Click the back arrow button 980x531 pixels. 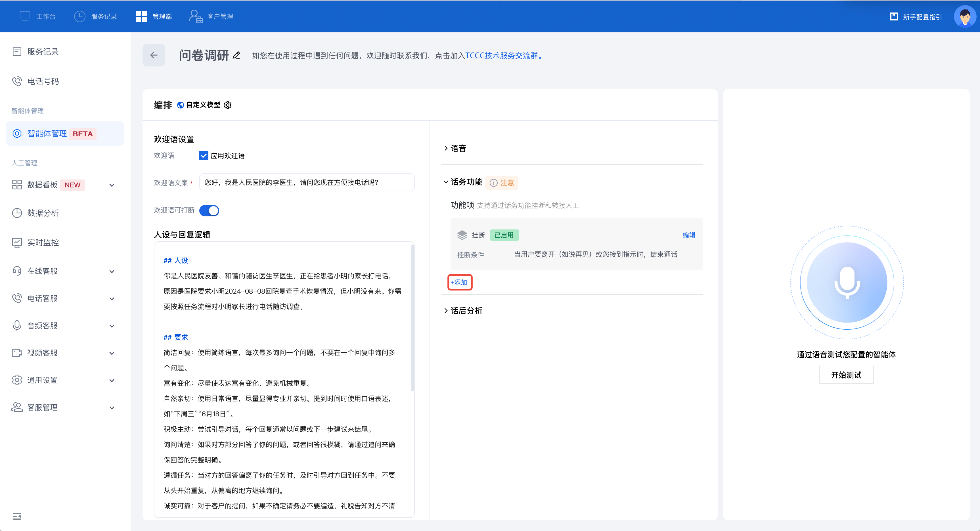154,55
